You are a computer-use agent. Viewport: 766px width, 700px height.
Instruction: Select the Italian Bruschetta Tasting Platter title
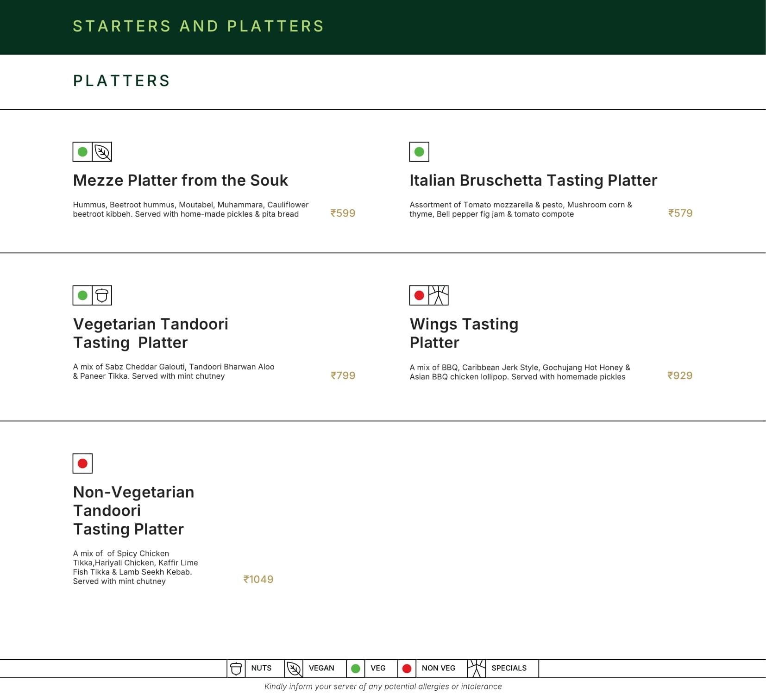click(533, 180)
